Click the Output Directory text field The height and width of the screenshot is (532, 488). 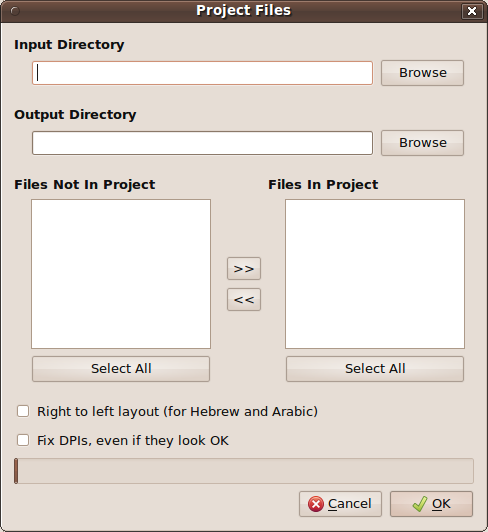pyautogui.click(x=202, y=143)
